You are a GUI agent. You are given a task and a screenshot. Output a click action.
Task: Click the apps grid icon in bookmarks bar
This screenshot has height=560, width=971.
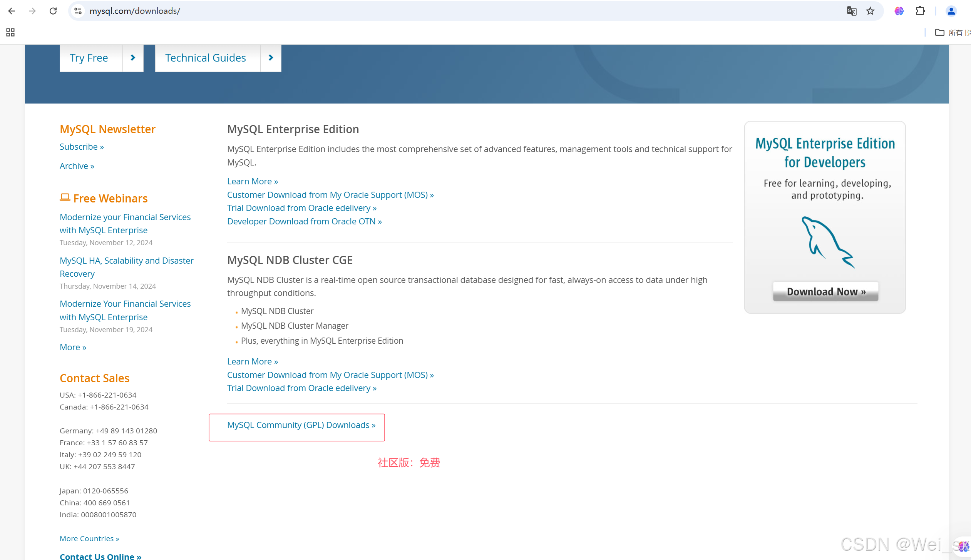(10, 32)
